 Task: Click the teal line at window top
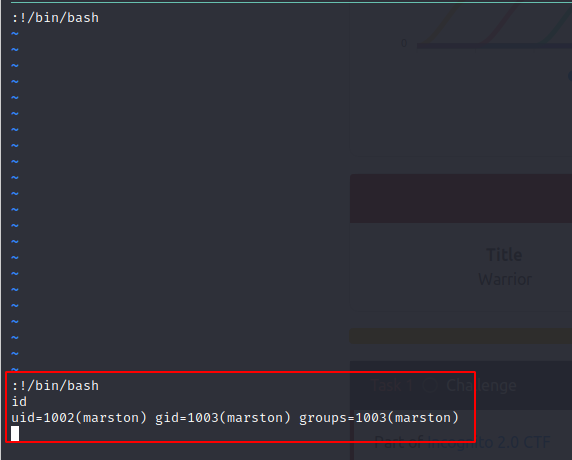tap(291, 2)
